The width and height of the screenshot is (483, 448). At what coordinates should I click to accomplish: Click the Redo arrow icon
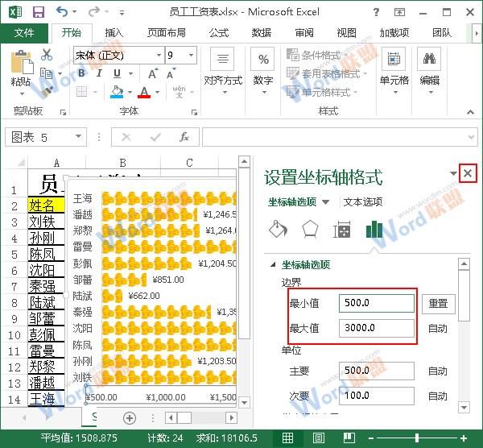click(x=94, y=12)
